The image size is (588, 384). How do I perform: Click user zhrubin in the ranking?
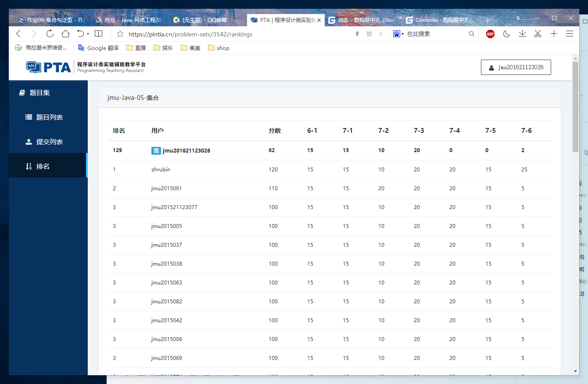point(161,170)
